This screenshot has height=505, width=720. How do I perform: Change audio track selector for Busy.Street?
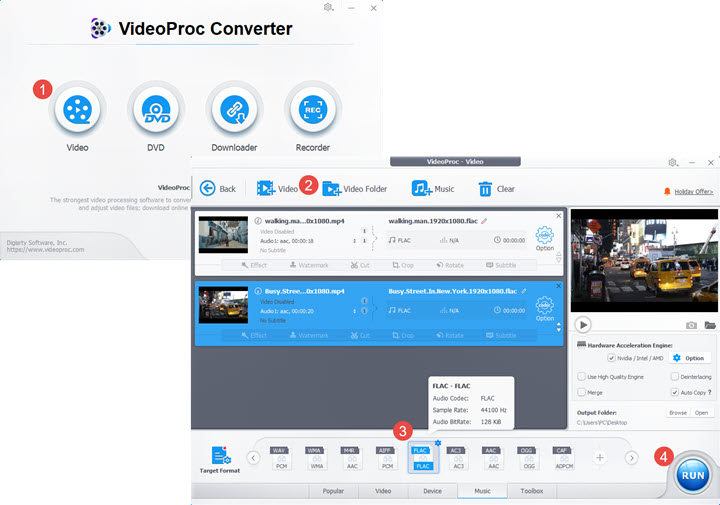[x=354, y=311]
